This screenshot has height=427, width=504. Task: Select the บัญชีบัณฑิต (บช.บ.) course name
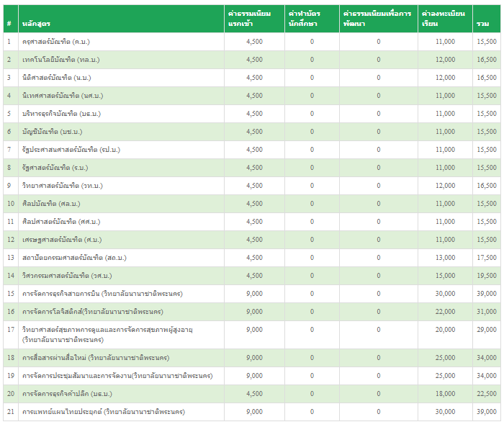tap(52, 132)
